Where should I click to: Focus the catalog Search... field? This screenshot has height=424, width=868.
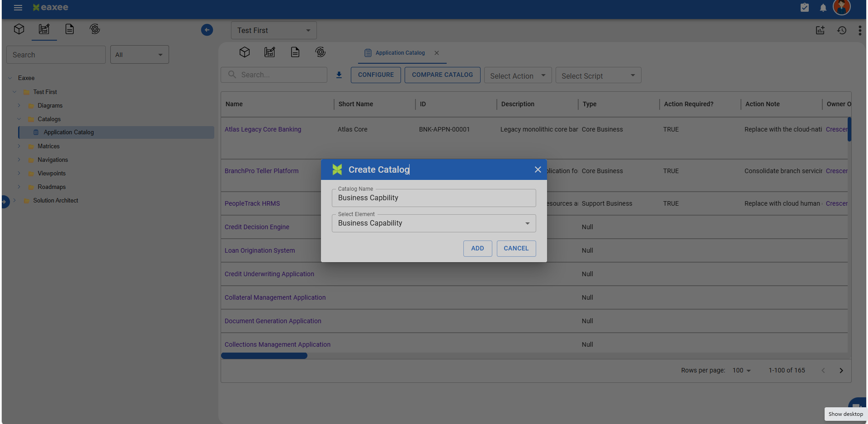274,75
